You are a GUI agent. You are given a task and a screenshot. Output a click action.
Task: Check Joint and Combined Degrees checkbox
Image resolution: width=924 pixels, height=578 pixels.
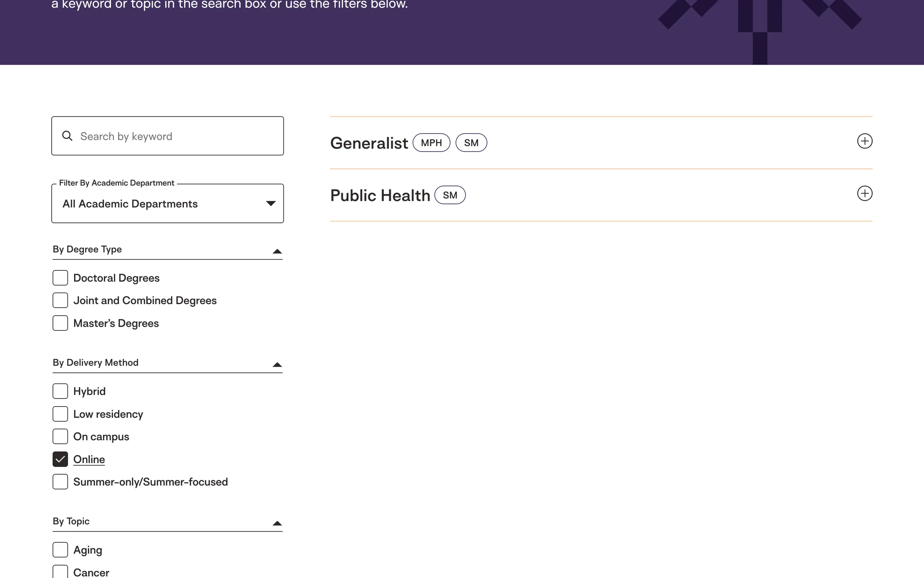point(60,300)
